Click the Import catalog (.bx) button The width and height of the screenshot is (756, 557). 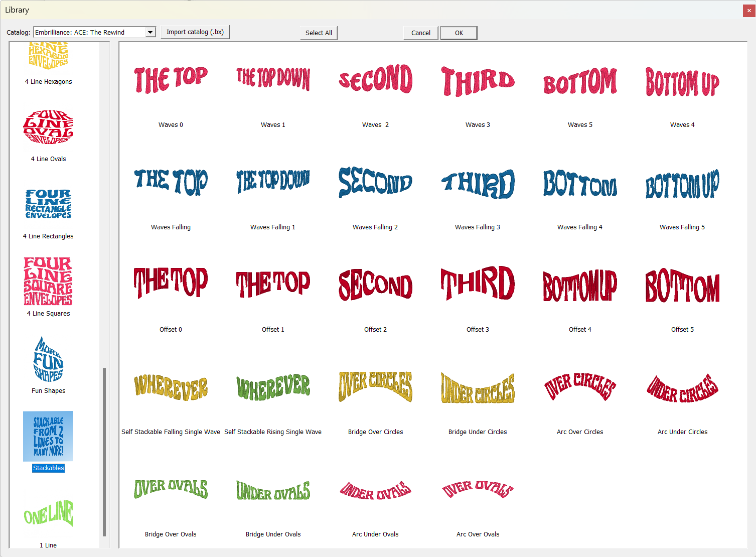point(195,32)
